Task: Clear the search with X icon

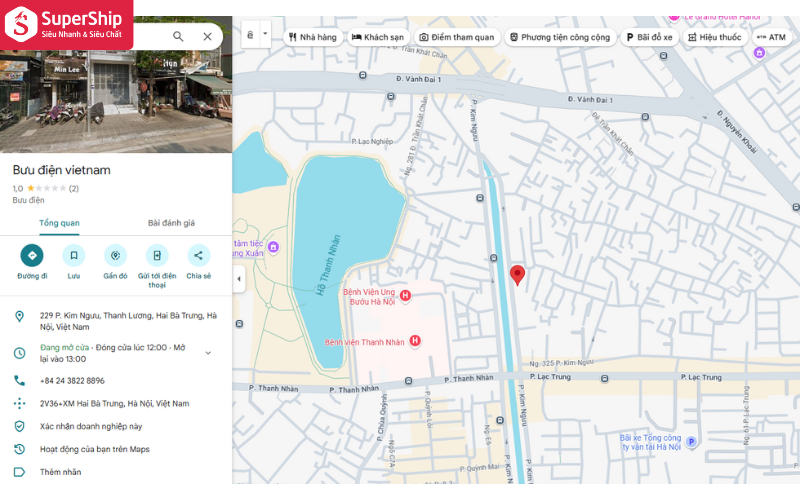Action: click(207, 36)
